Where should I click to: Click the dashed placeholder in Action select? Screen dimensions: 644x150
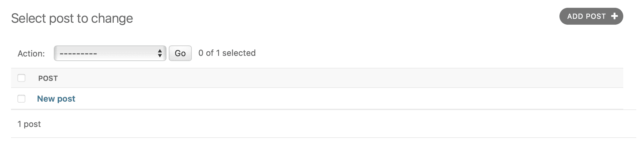click(78, 54)
